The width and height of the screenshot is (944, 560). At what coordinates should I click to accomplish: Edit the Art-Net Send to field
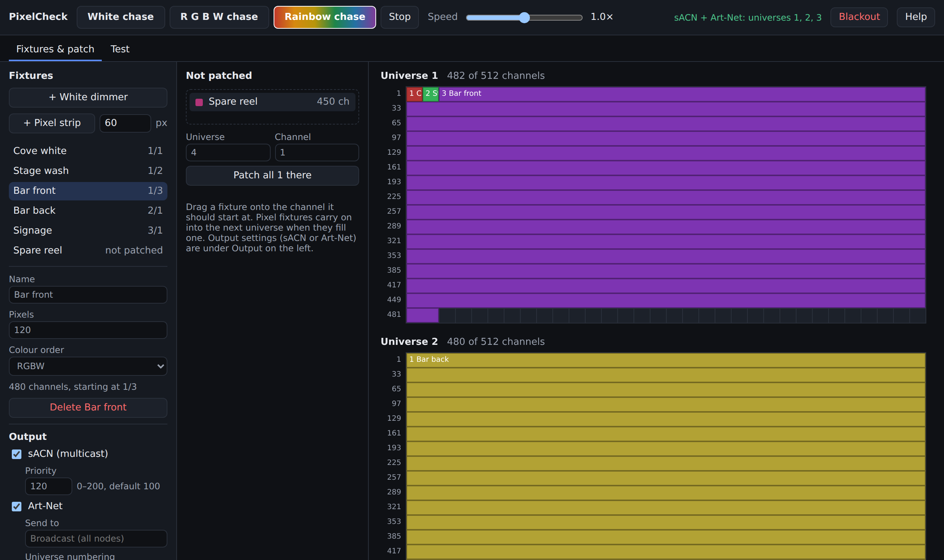click(96, 539)
